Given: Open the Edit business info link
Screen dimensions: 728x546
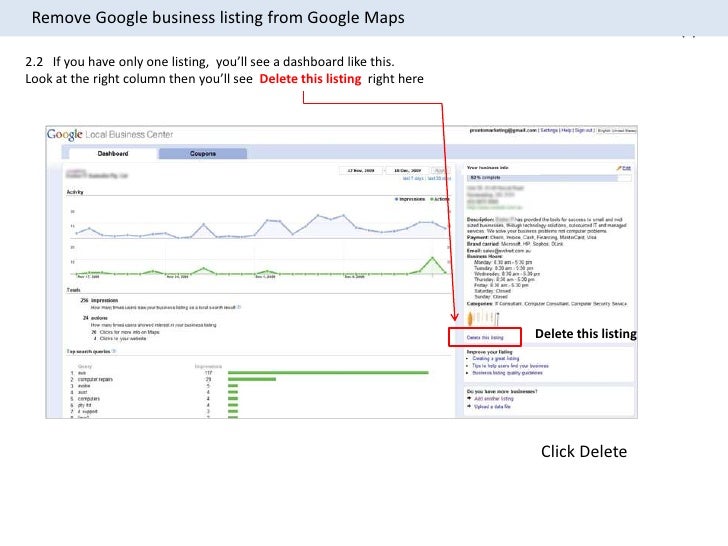Looking at the screenshot, I should point(626,168).
